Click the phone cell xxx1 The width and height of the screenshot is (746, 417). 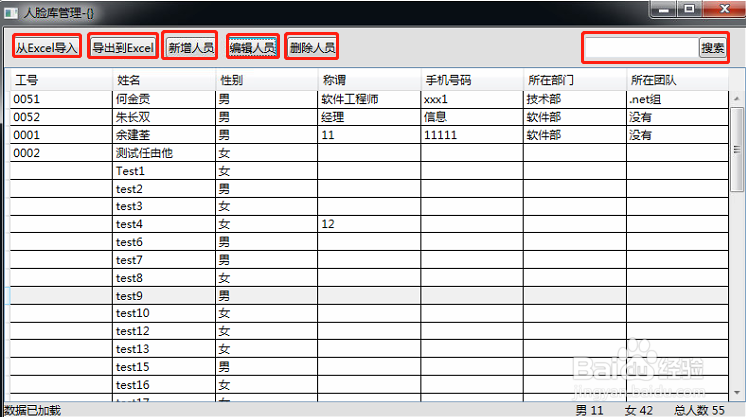(472, 99)
